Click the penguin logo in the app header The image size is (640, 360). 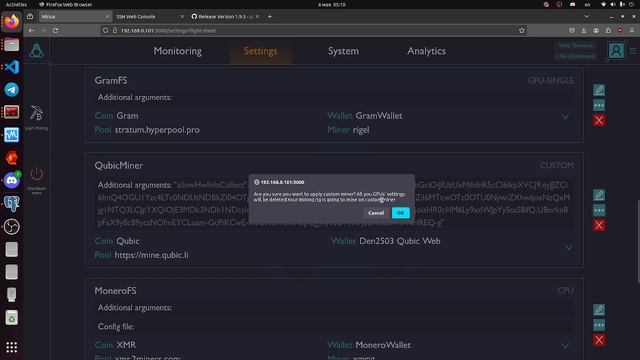(36, 51)
